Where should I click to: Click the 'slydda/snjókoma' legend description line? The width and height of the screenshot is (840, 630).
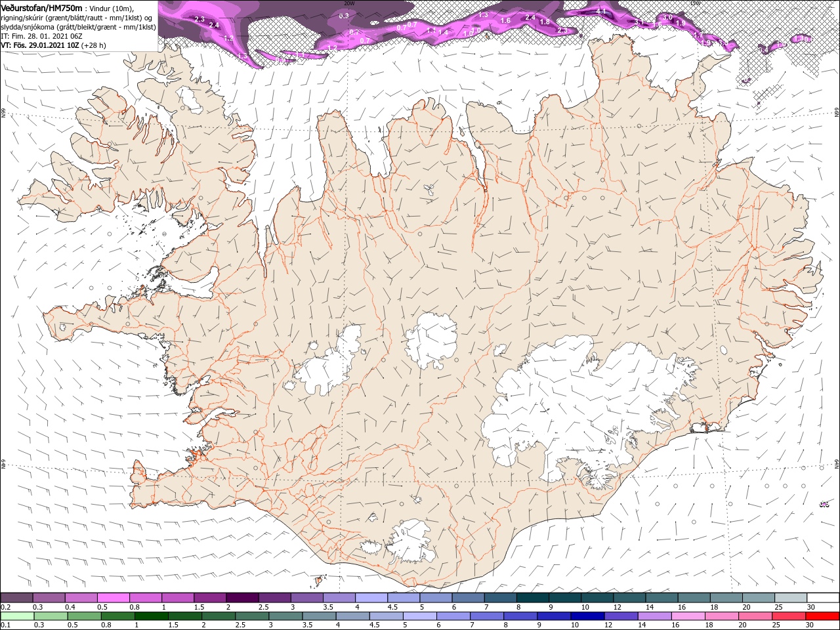[x=78, y=27]
